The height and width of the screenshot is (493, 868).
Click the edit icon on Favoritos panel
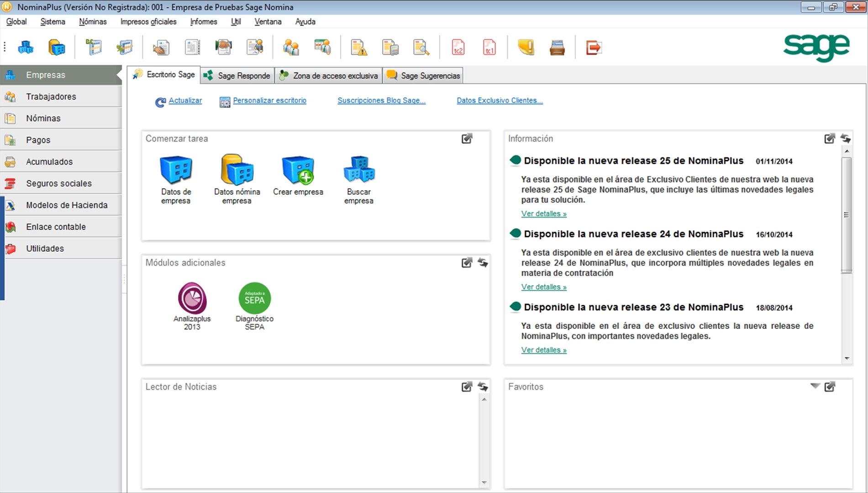[830, 387]
